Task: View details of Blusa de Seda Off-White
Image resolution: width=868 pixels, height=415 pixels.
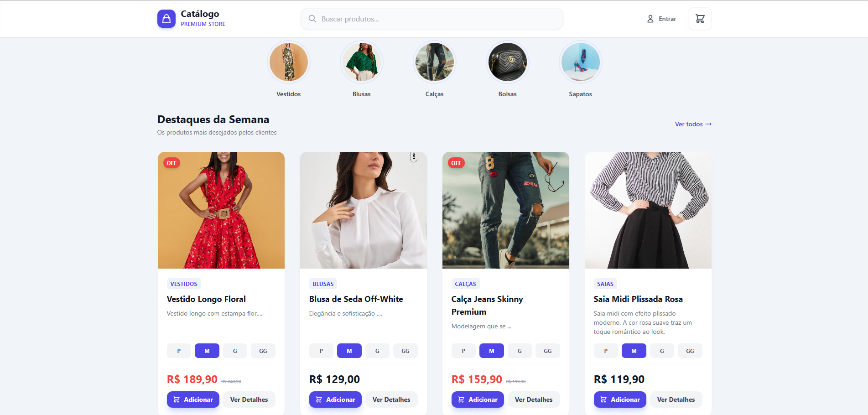Action: [x=391, y=399]
